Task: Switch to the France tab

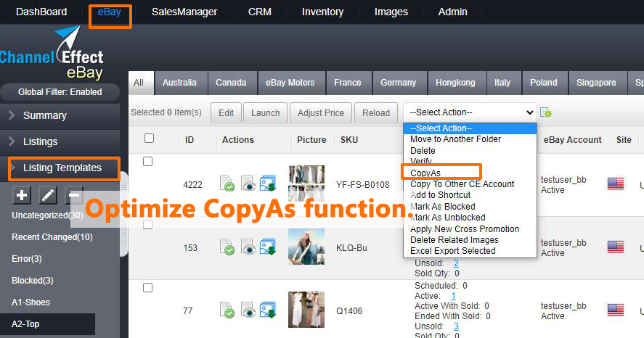Action: 349,83
